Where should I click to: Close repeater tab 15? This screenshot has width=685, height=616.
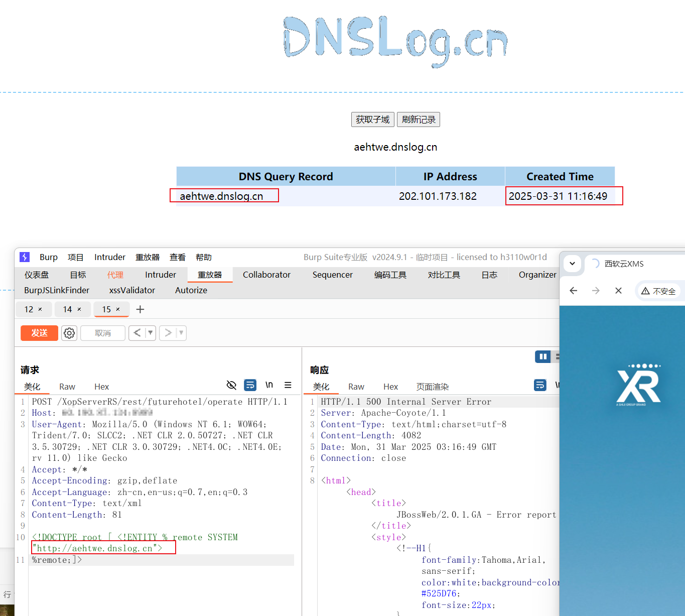[x=118, y=309]
